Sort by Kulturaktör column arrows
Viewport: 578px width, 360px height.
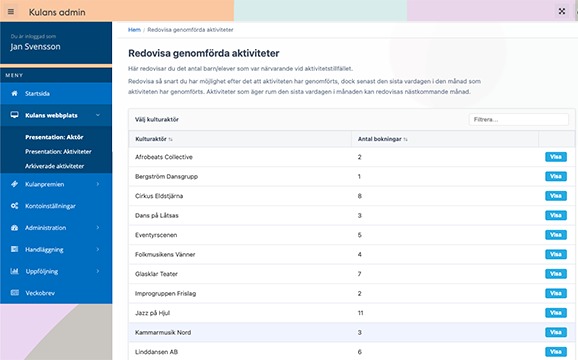[170, 139]
